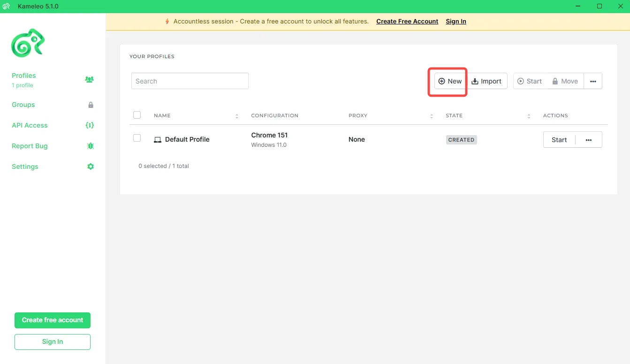Screen dimensions: 630x364
Task: Click the '0 selected / 1 total' counter
Action: coord(164,166)
